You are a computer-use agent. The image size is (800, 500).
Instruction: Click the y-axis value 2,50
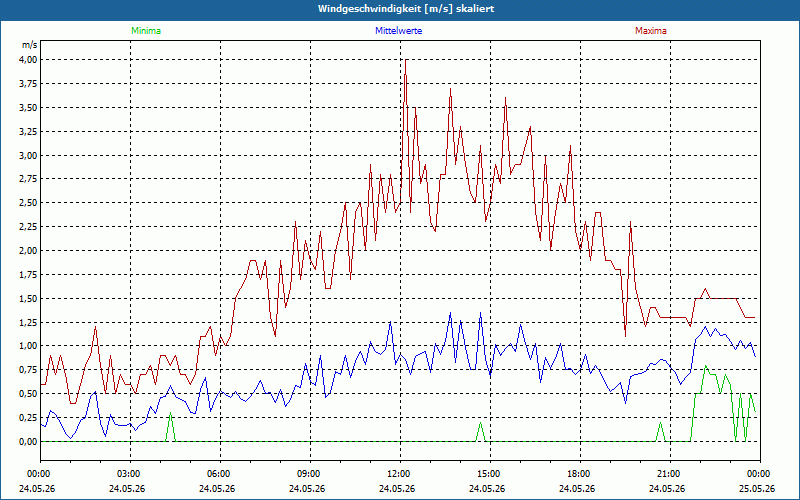(x=28, y=203)
